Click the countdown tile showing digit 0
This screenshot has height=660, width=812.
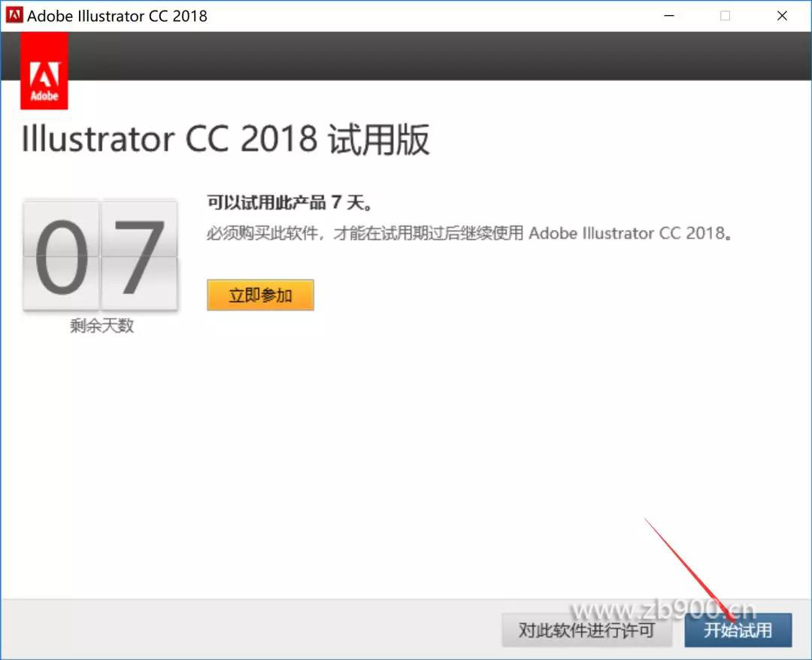[x=62, y=256]
